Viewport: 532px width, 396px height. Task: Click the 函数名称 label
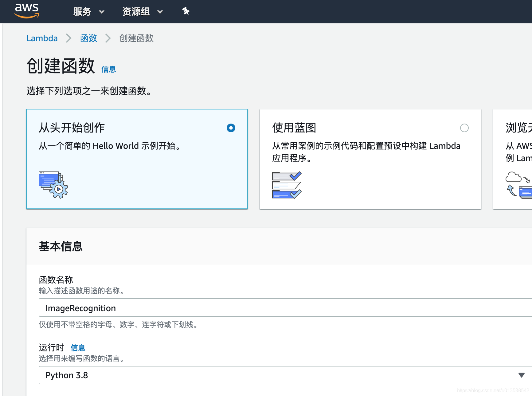[56, 280]
